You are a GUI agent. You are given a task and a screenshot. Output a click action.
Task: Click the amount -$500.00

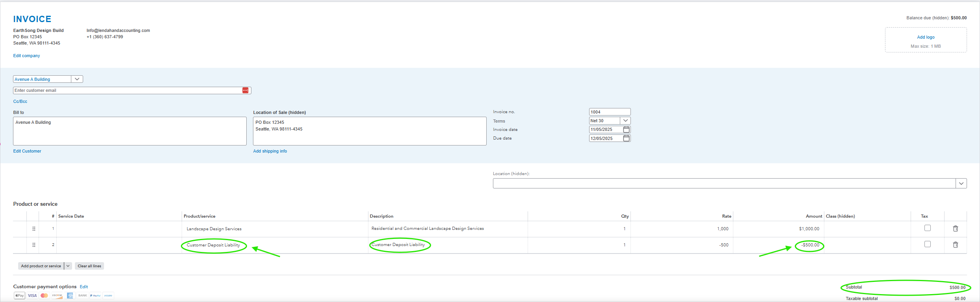[810, 245]
